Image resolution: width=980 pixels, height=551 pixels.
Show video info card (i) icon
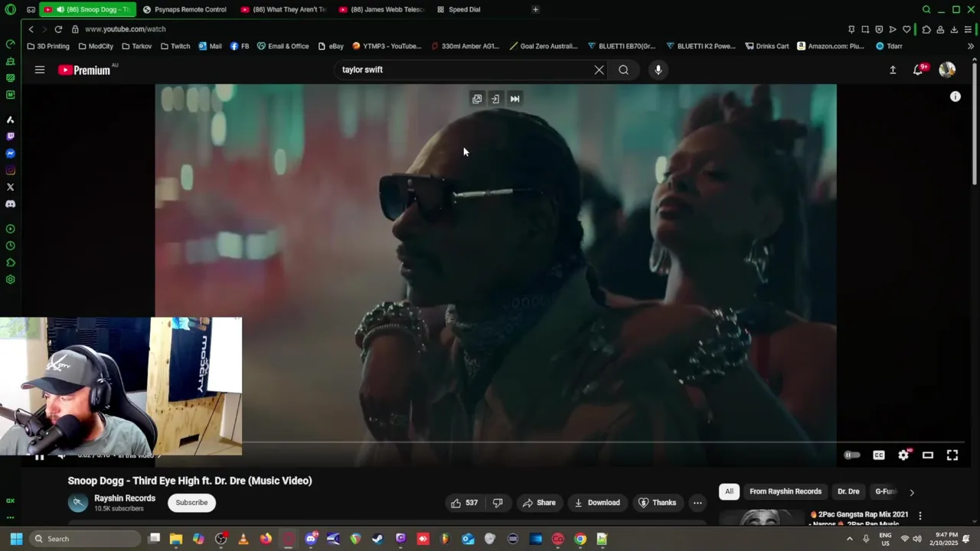click(955, 96)
